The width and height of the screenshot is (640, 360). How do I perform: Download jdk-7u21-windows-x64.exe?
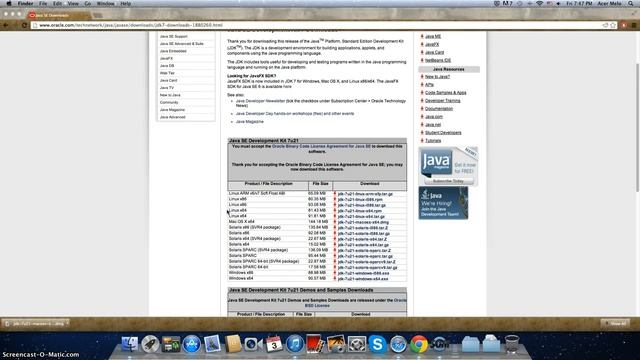coord(363,279)
